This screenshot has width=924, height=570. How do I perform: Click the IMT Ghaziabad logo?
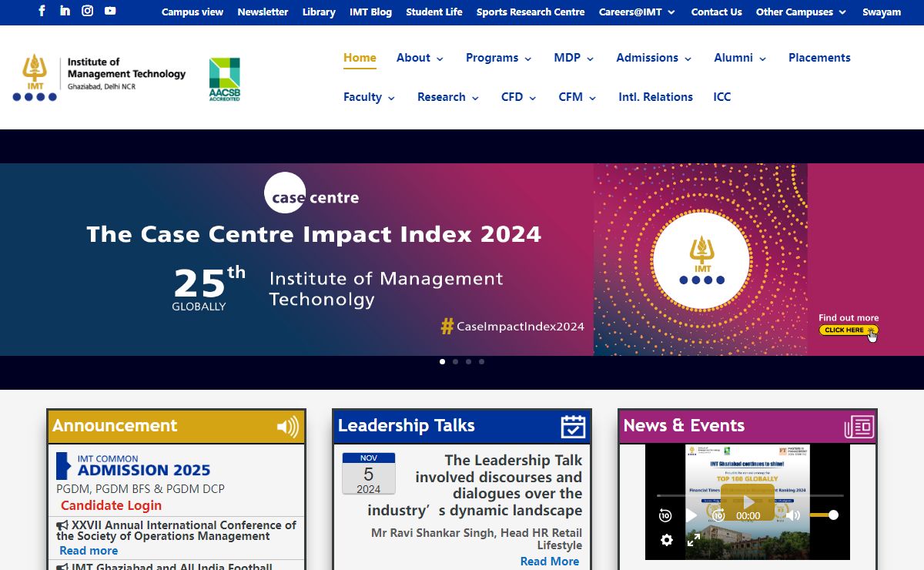click(x=99, y=78)
